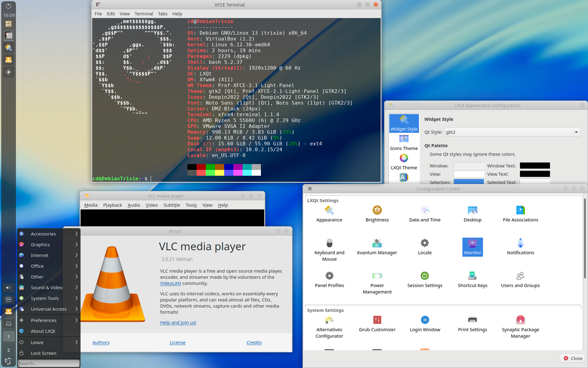Expand the Universal Access submenu
588x368 pixels.
48,309
